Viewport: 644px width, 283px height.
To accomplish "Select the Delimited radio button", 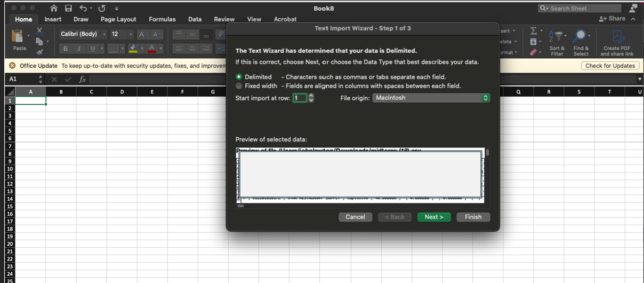I will 239,77.
